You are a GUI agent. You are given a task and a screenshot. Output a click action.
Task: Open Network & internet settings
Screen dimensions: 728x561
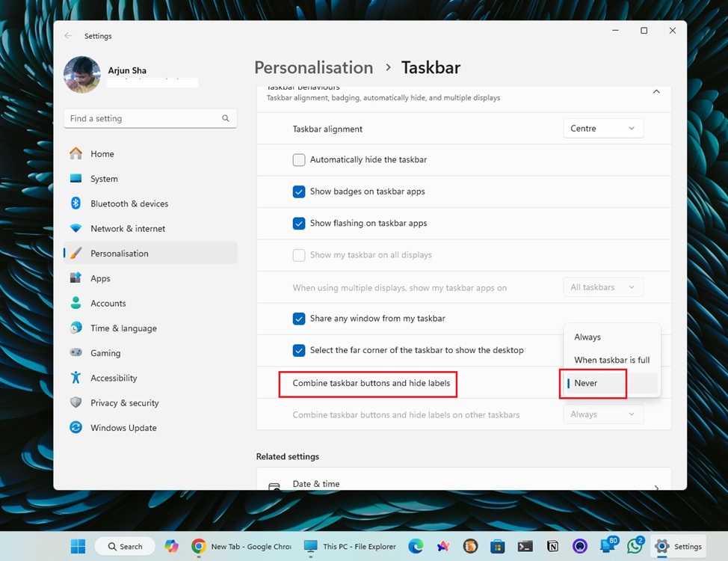[x=150, y=229]
